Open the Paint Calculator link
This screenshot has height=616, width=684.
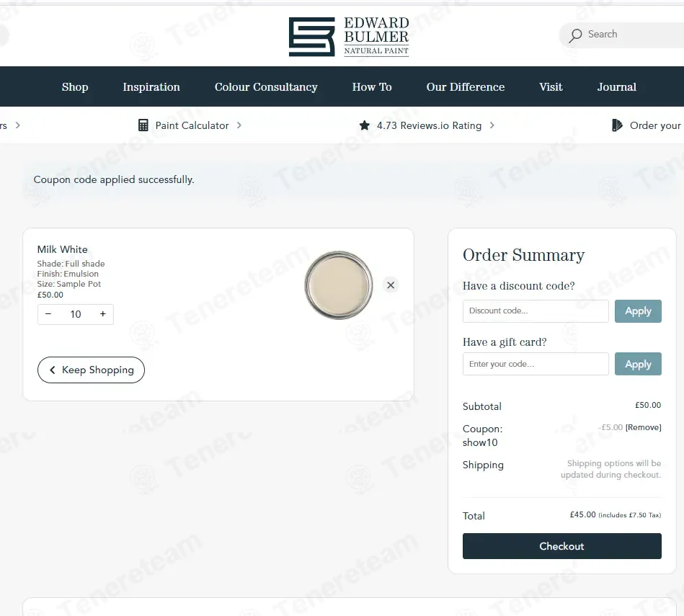click(192, 125)
